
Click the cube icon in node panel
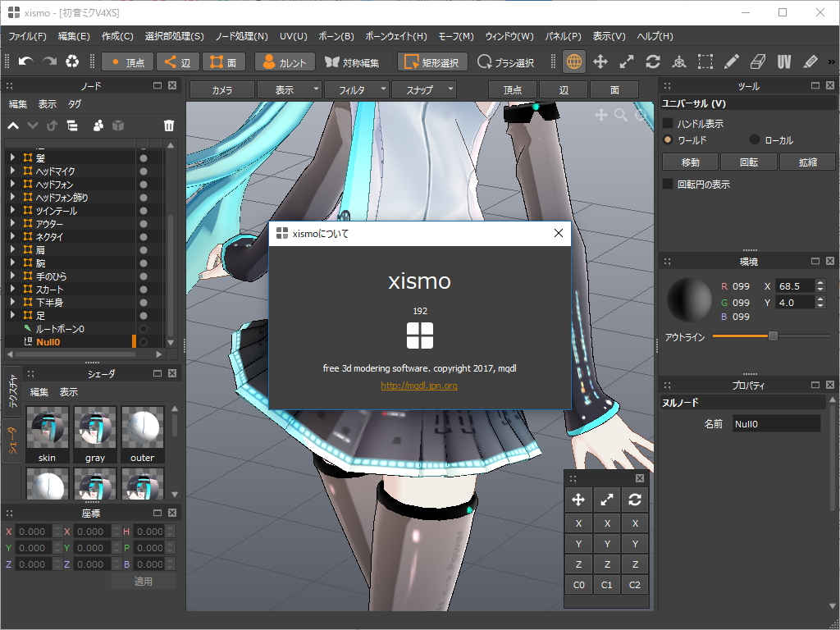[x=118, y=126]
